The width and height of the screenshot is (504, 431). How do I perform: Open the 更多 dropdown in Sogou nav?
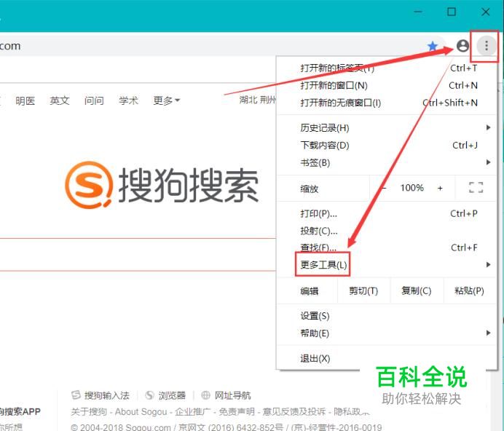coord(166,100)
